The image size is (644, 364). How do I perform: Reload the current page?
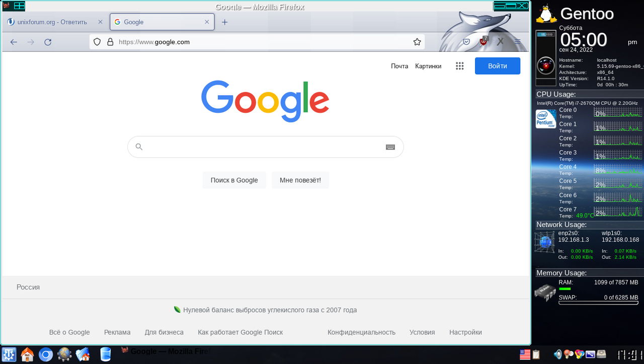click(x=48, y=42)
